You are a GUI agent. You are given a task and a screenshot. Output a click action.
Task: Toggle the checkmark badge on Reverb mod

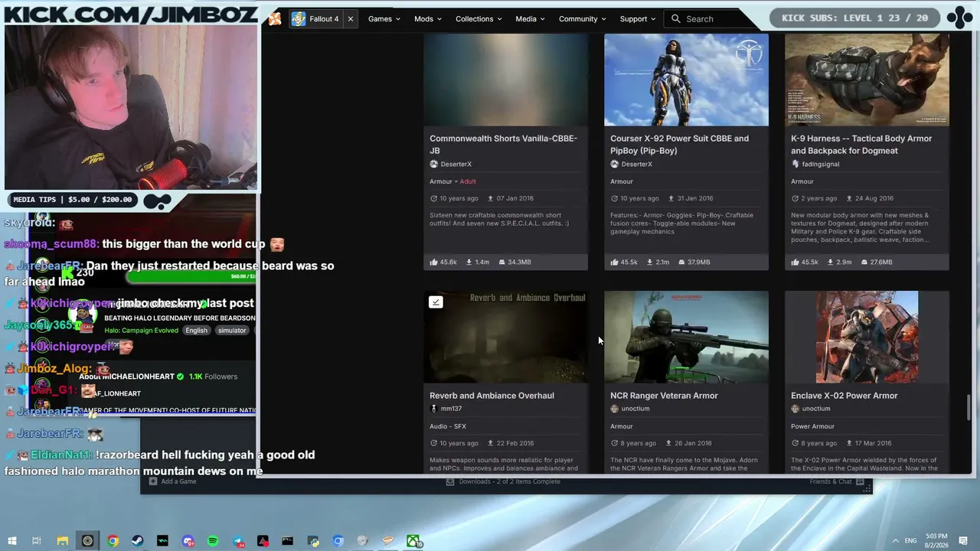click(436, 302)
